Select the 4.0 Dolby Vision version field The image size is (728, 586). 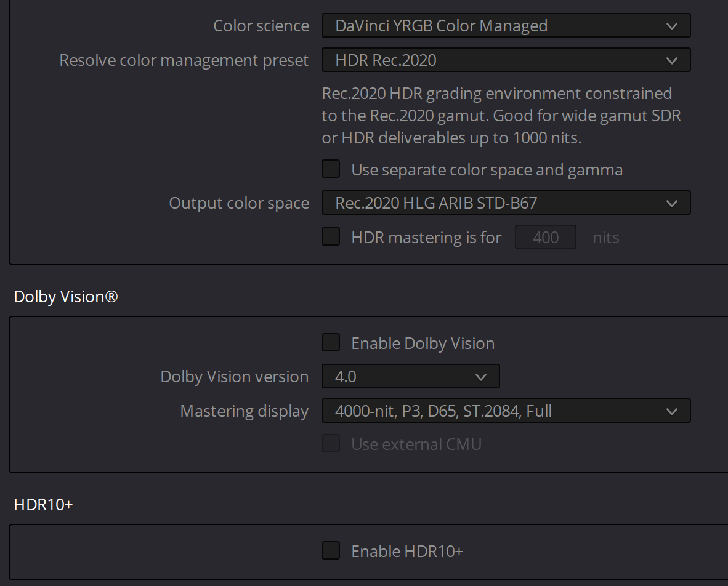[410, 376]
